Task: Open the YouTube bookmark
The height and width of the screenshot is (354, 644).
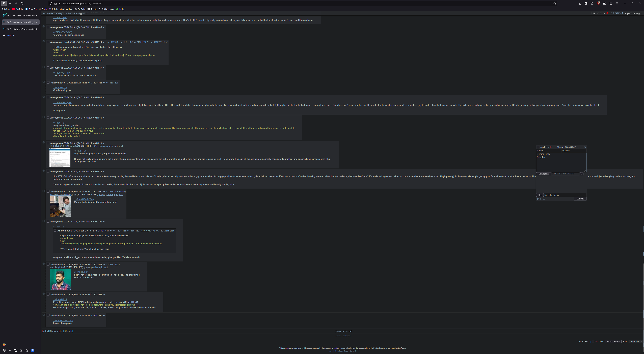Action: pyautogui.click(x=18, y=9)
